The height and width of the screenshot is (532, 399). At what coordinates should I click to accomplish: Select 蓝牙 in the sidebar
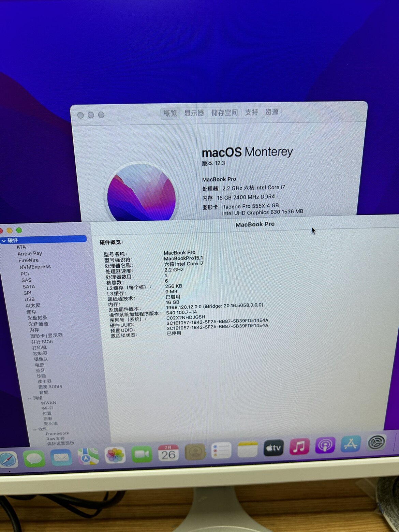point(40,370)
